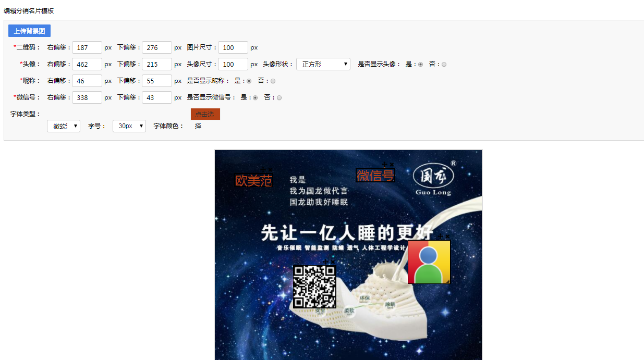Click the move cross above the QR code

pyautogui.click(x=325, y=262)
